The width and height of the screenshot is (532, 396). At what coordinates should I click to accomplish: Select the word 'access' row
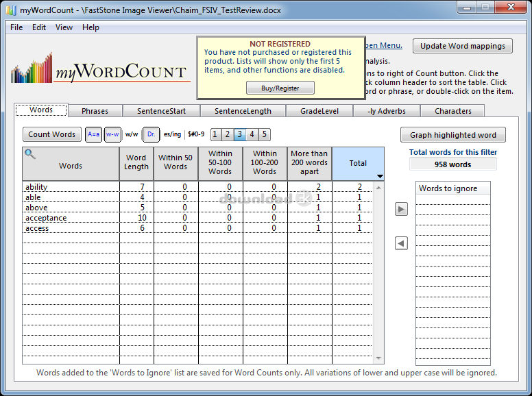pyautogui.click(x=197, y=228)
